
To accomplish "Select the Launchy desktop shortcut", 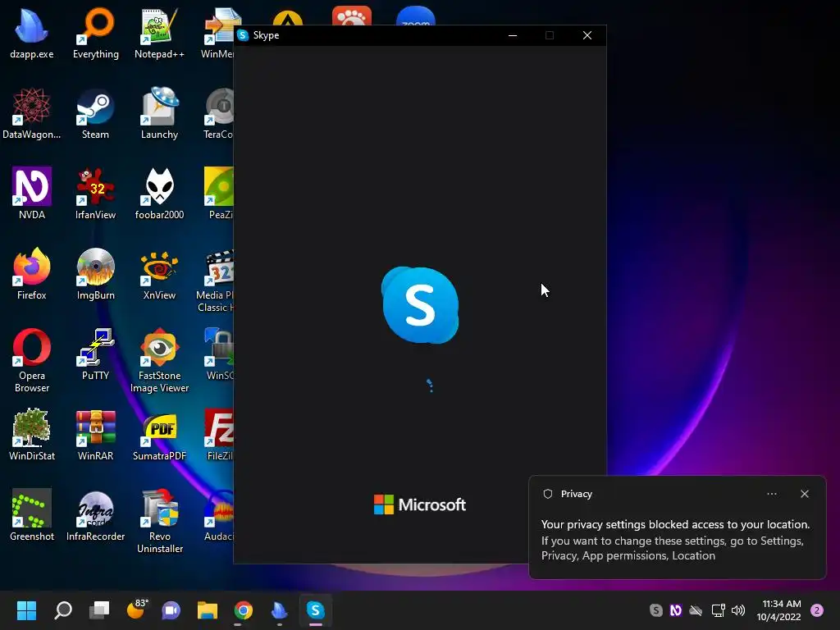I will [159, 113].
